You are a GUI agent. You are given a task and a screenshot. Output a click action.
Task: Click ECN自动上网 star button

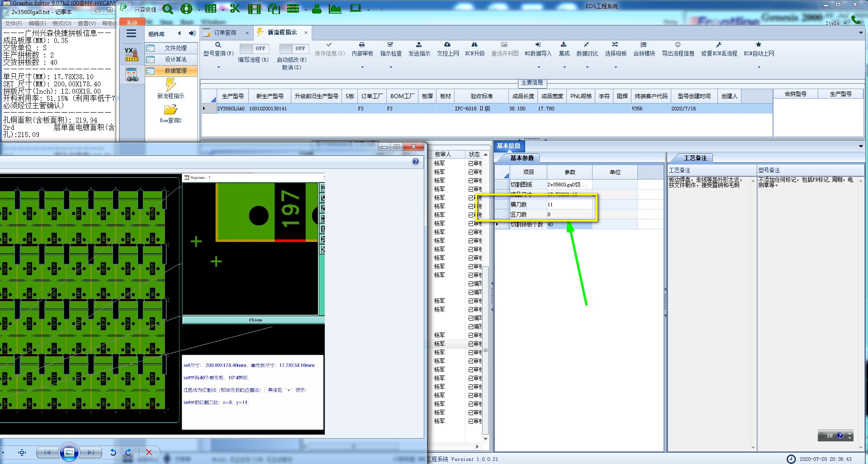(759, 49)
